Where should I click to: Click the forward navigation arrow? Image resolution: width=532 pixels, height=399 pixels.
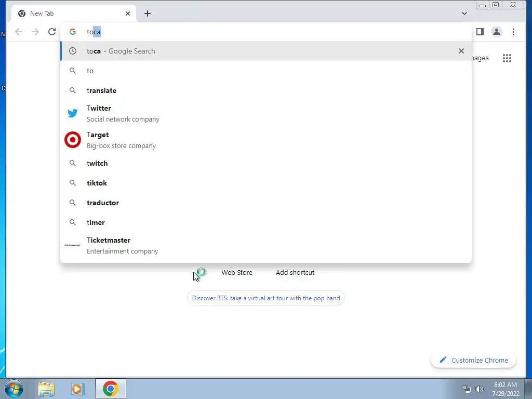35,32
